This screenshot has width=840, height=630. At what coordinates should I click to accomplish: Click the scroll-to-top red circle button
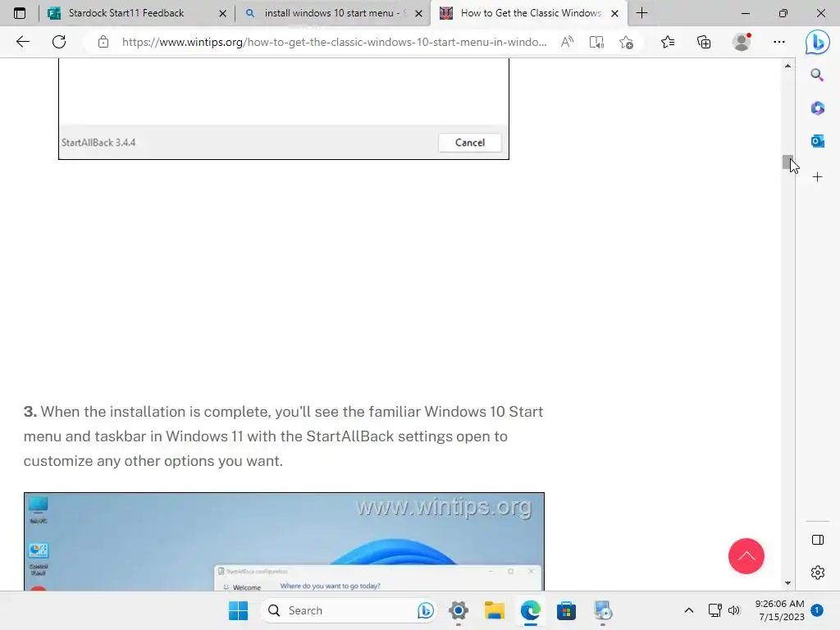(746, 556)
